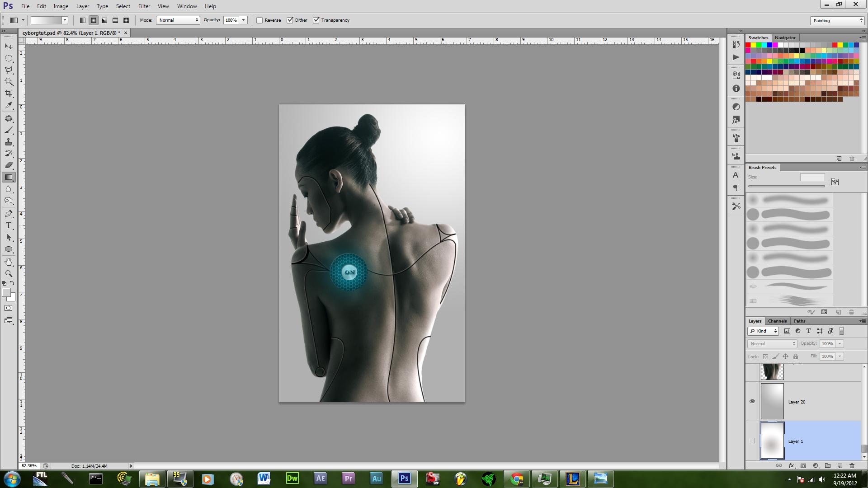
Task: Show Layer 1 via its visibility box
Action: (x=752, y=441)
